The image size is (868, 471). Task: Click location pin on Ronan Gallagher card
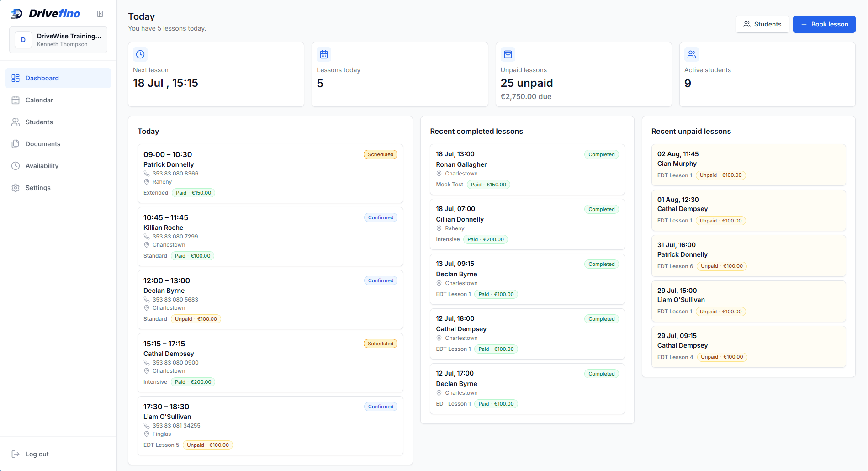pos(439,174)
